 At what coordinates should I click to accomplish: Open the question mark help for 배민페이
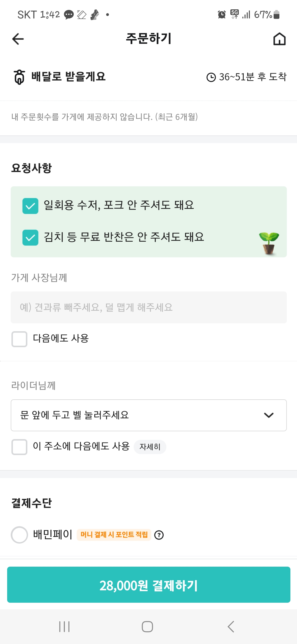159,535
